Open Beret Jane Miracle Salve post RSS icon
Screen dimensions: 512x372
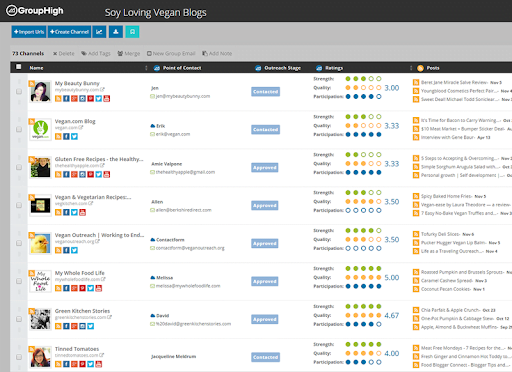[416, 82]
